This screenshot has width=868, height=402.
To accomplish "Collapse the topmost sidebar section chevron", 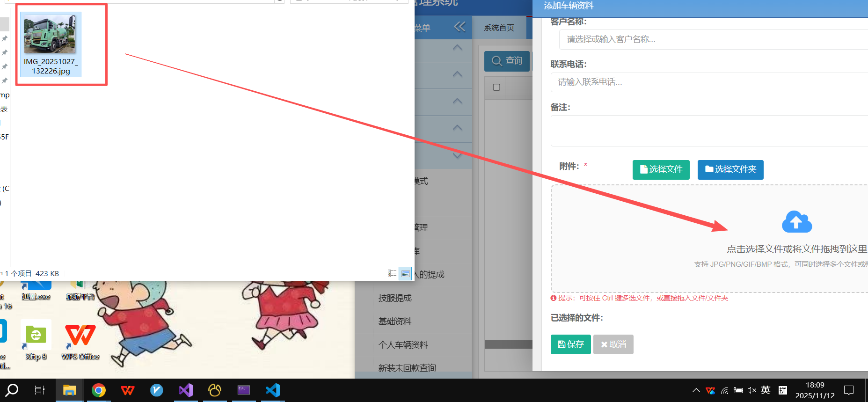I will [x=458, y=47].
